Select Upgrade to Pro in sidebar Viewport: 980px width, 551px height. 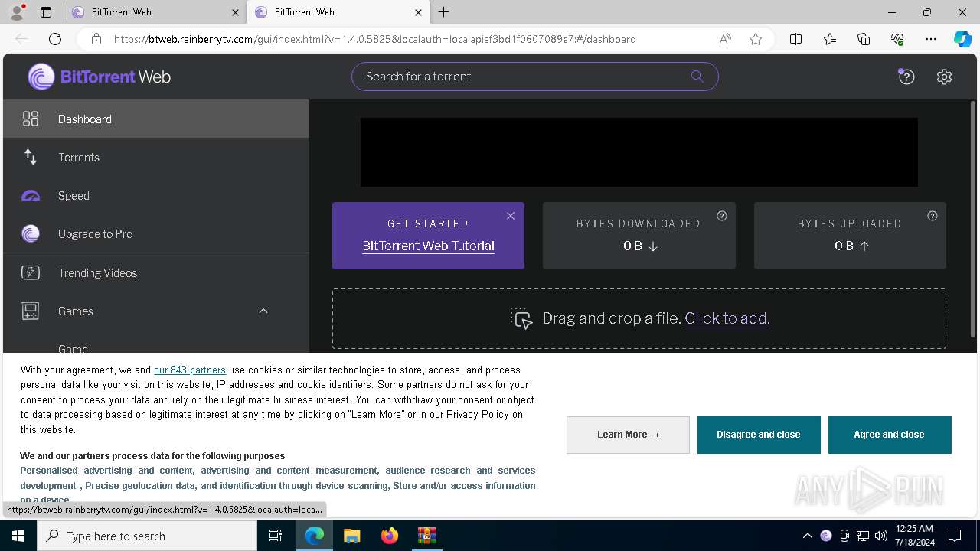click(x=156, y=233)
